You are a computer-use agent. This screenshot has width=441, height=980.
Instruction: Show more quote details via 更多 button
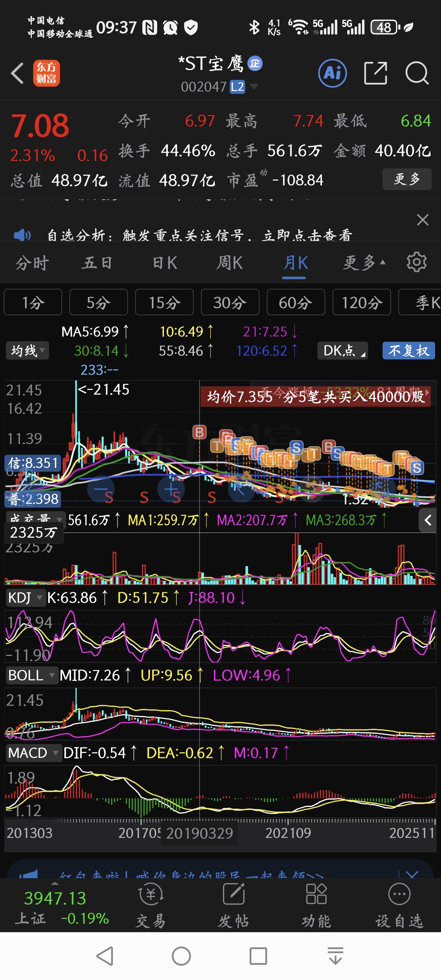(407, 179)
